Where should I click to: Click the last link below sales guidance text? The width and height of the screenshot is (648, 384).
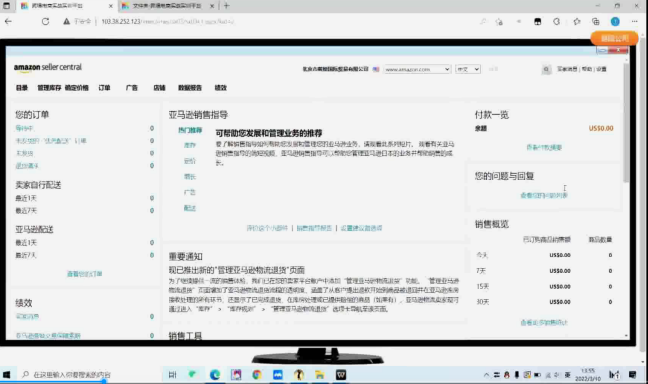coord(361,228)
